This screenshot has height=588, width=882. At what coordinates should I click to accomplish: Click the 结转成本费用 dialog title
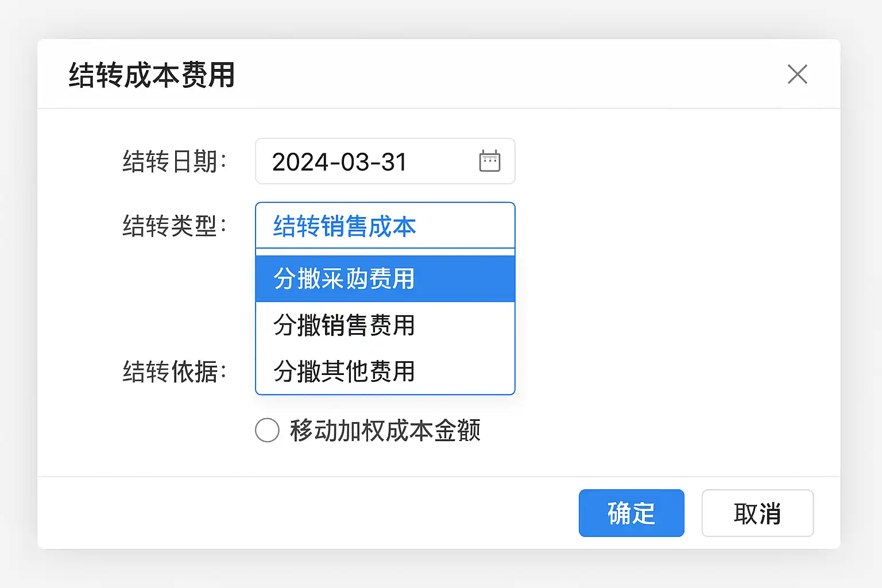click(x=152, y=75)
